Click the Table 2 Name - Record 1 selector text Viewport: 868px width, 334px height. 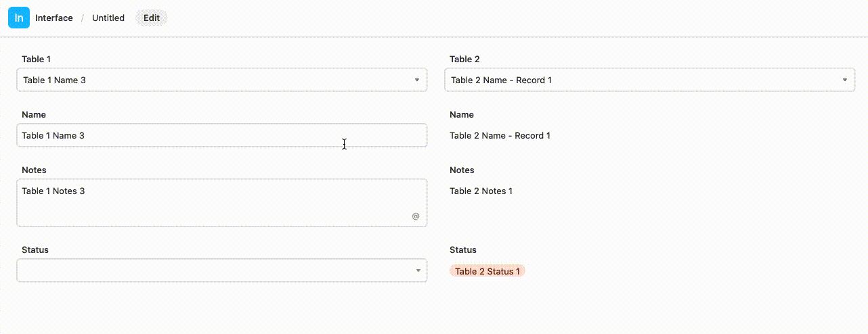coord(501,80)
